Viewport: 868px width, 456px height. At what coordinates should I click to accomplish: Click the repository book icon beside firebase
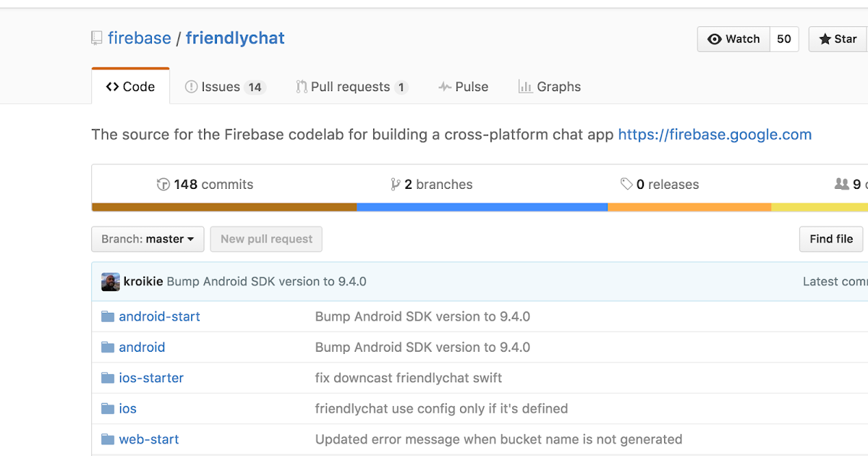96,38
